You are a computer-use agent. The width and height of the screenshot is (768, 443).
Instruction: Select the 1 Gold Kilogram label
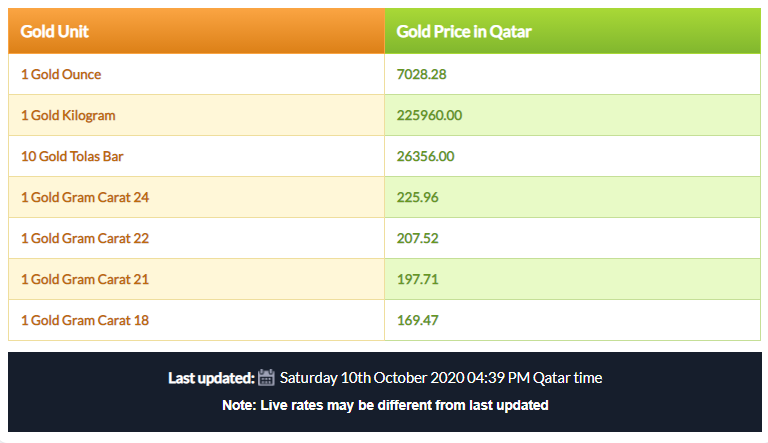(x=68, y=115)
